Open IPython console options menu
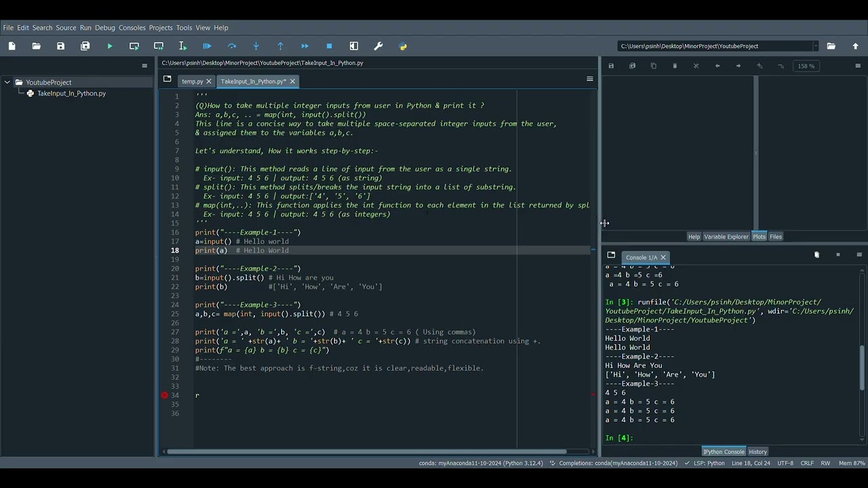The height and width of the screenshot is (488, 868). point(859,255)
